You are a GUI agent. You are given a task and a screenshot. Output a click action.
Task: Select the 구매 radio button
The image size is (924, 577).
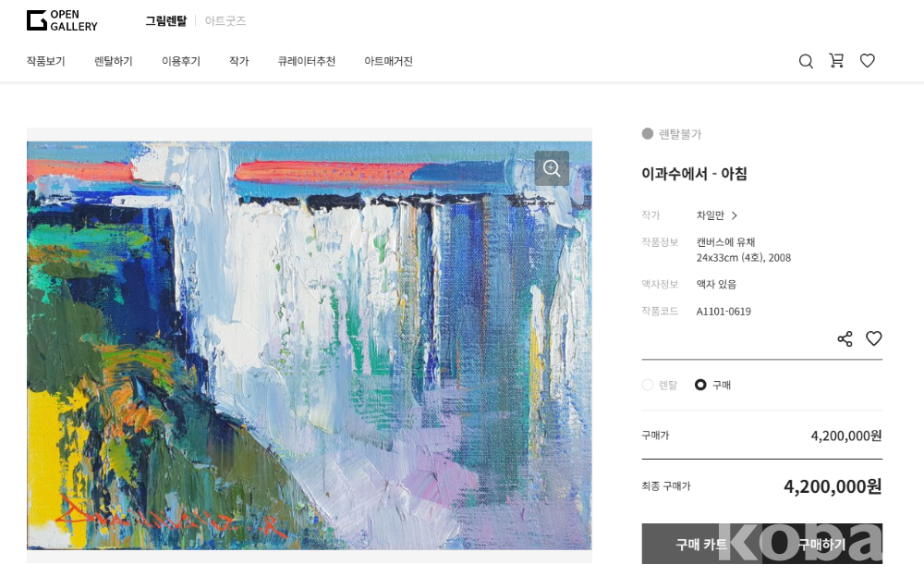coord(700,385)
